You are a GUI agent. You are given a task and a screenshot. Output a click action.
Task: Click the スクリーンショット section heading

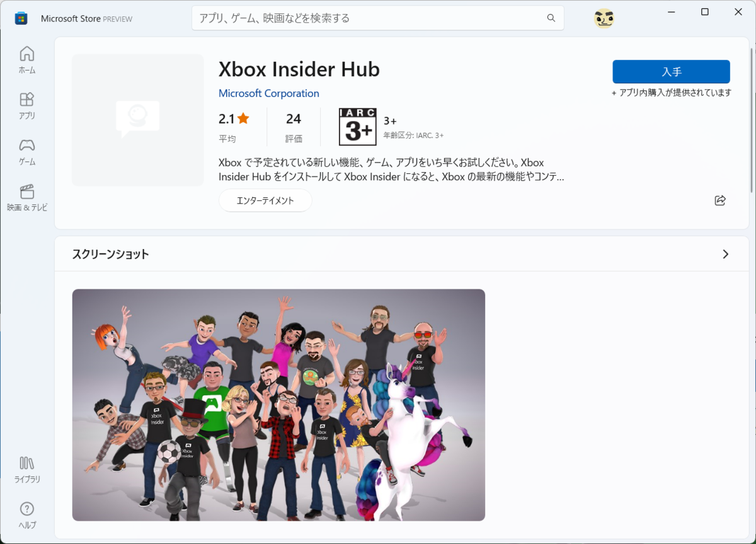point(111,254)
